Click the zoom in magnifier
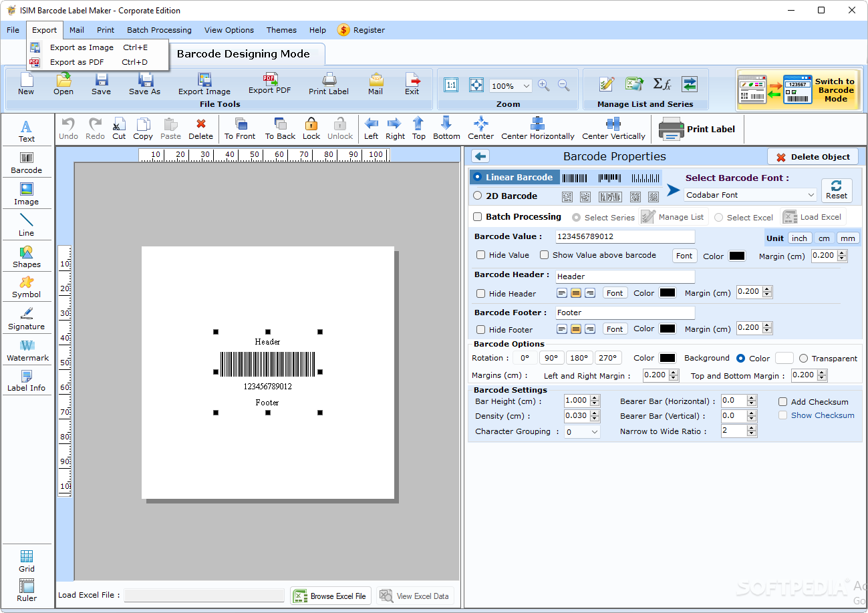The image size is (868, 613). (544, 85)
